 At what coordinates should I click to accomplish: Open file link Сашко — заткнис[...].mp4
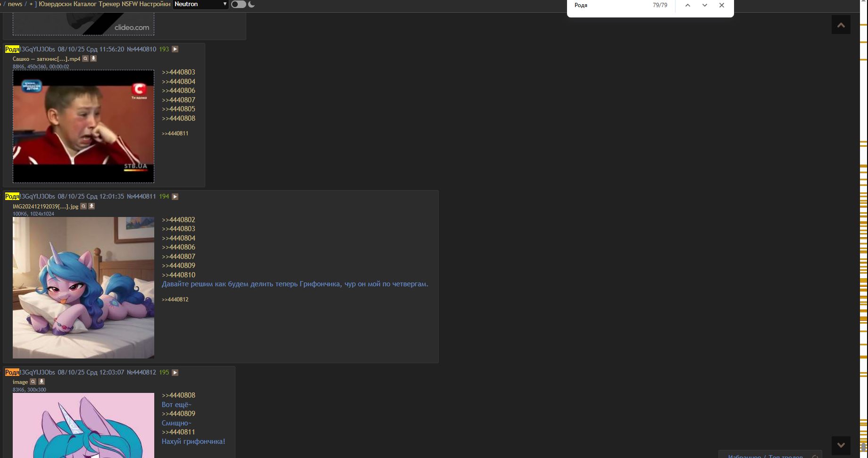tap(47, 59)
